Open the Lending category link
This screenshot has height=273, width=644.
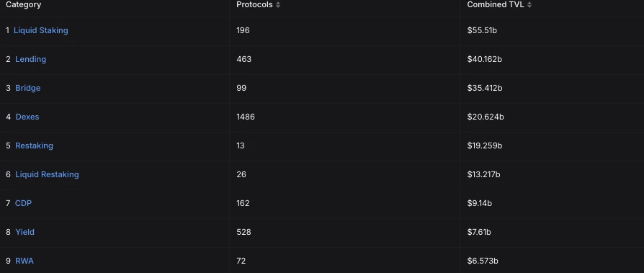click(30, 59)
